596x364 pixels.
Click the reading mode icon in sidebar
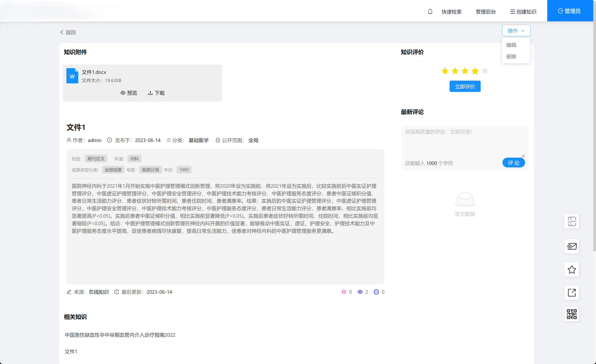tap(572, 221)
